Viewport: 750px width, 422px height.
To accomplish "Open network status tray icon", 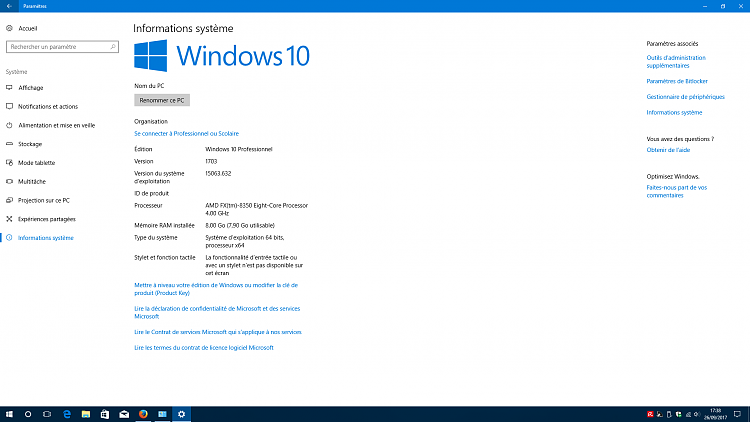I will 688,414.
